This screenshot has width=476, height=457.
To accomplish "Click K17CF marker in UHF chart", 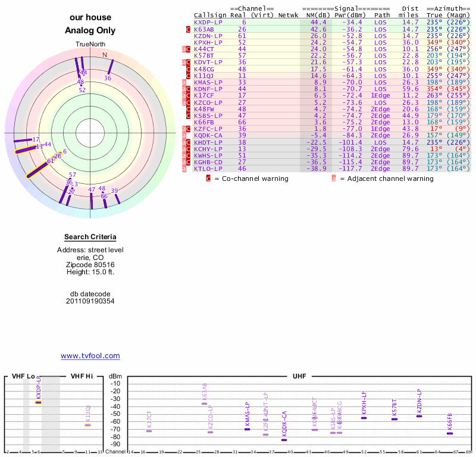I will pos(149,431).
